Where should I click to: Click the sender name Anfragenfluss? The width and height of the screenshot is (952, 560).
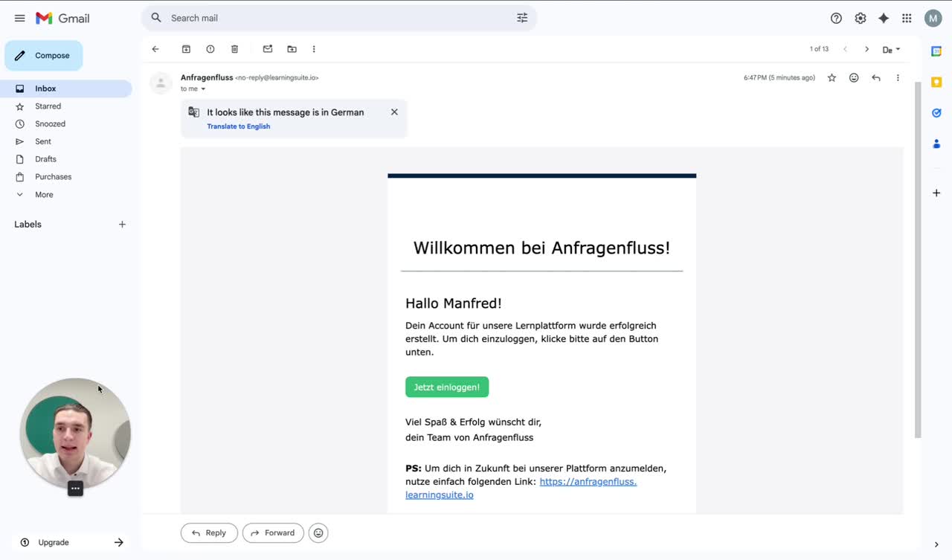tap(207, 77)
